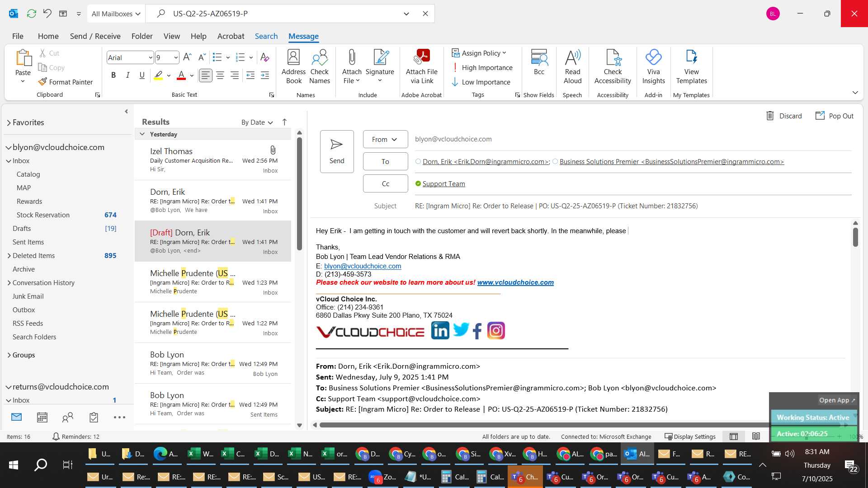Open the www.vcloudchoice.com link
868x488 pixels.
pos(515,282)
